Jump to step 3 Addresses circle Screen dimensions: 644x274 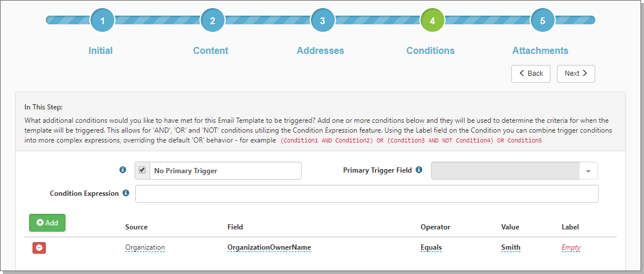coord(323,20)
